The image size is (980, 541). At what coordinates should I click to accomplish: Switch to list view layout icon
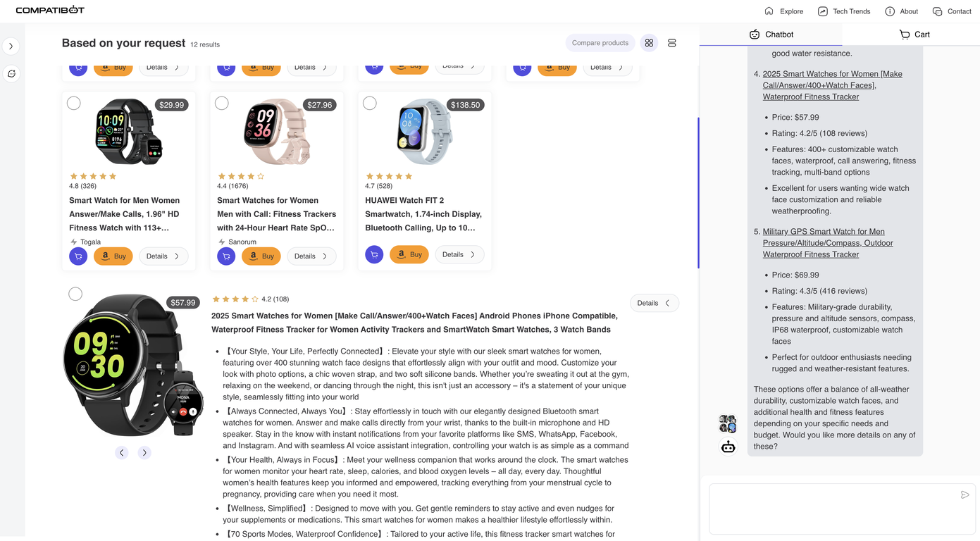[x=671, y=43]
